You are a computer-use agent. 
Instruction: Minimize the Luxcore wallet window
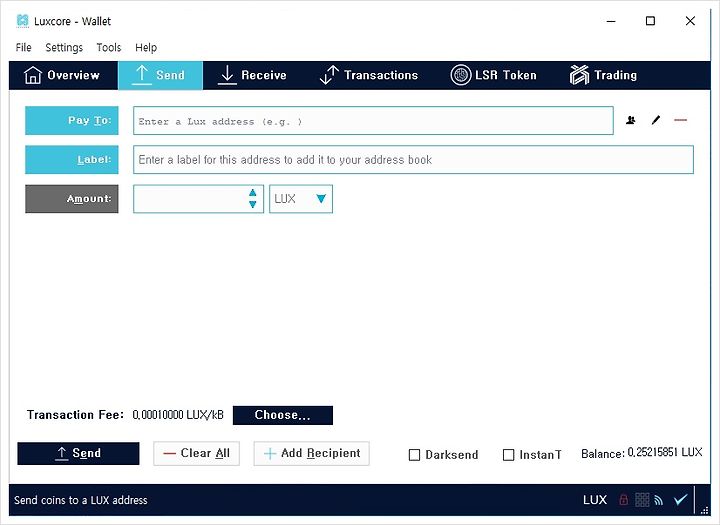click(x=611, y=21)
